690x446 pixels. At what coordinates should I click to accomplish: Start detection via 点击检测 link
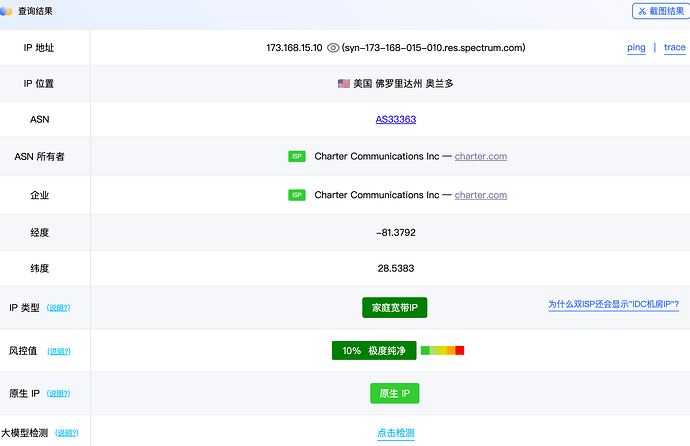[x=396, y=433]
